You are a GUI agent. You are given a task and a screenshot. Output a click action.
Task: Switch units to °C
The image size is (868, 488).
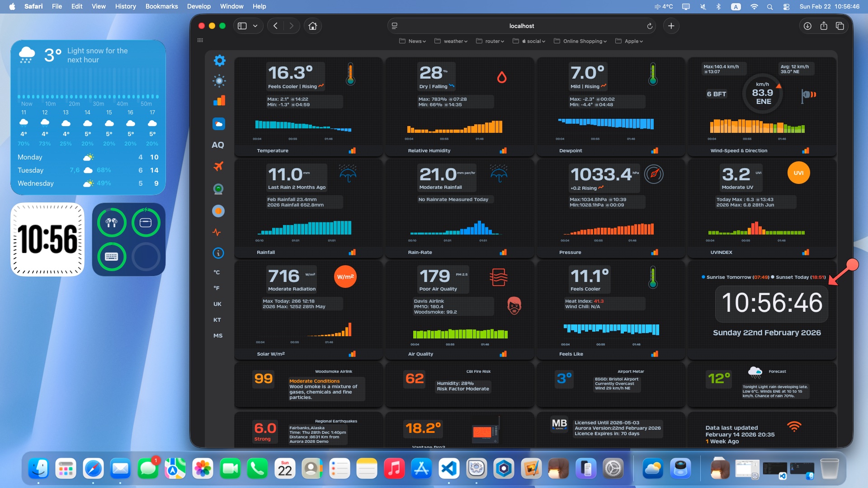(217, 272)
